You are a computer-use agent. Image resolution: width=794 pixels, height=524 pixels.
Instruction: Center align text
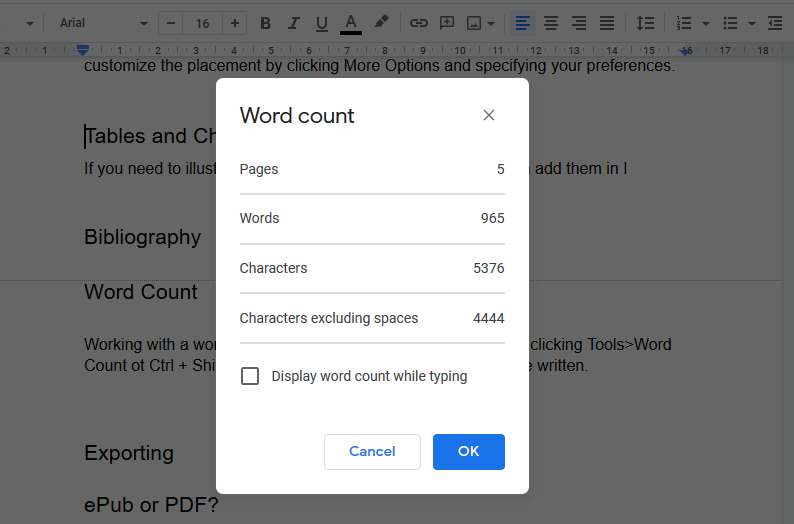click(x=551, y=23)
